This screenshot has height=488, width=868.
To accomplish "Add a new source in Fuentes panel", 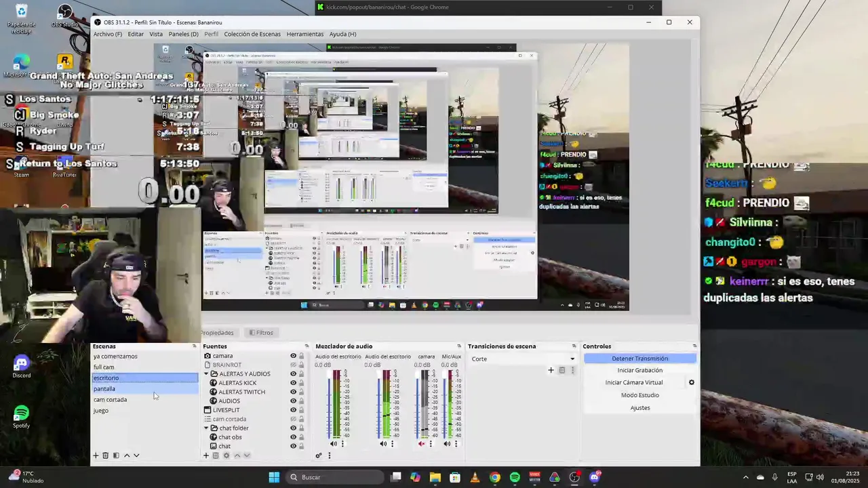I will pos(206,455).
